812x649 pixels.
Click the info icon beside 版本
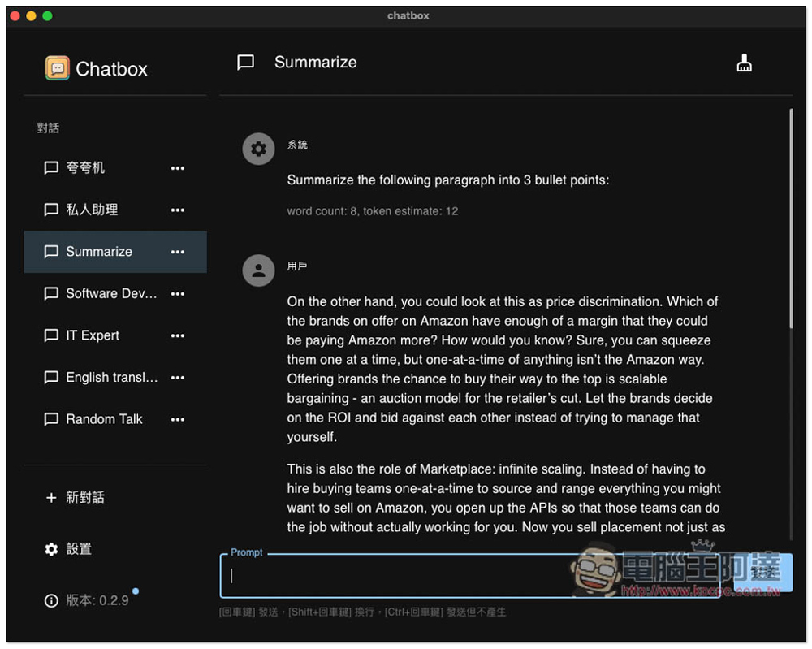(51, 601)
